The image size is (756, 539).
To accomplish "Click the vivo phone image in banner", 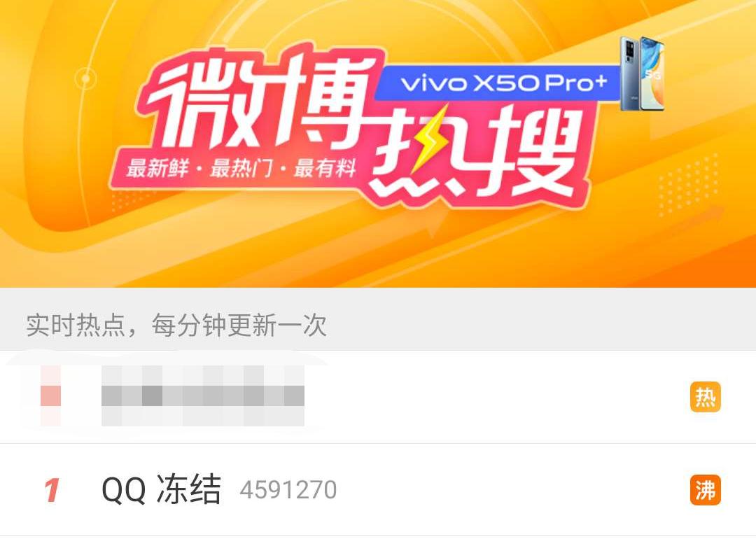I will pyautogui.click(x=642, y=73).
